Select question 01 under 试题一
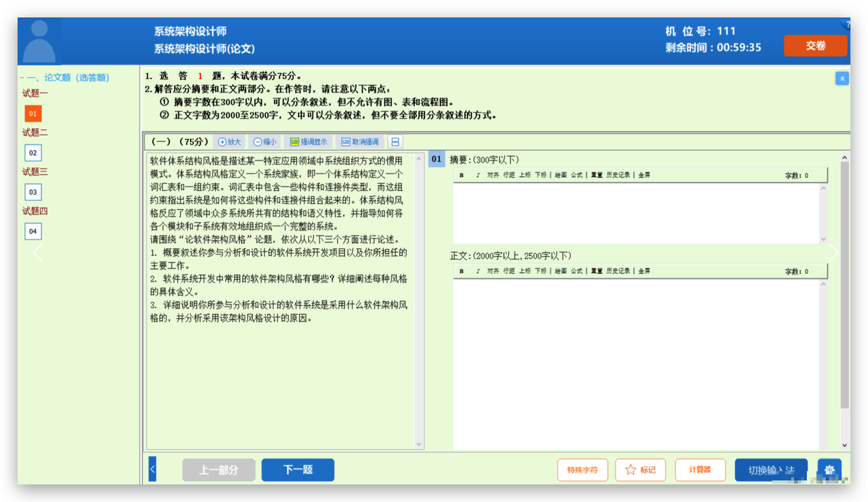The height and width of the screenshot is (502, 868). click(x=33, y=113)
